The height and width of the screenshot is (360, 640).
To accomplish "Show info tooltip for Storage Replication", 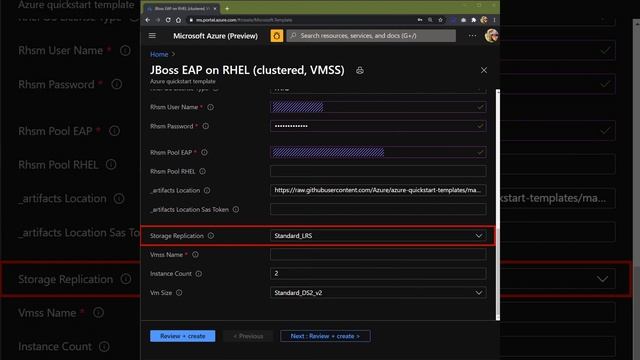I will tap(211, 236).
